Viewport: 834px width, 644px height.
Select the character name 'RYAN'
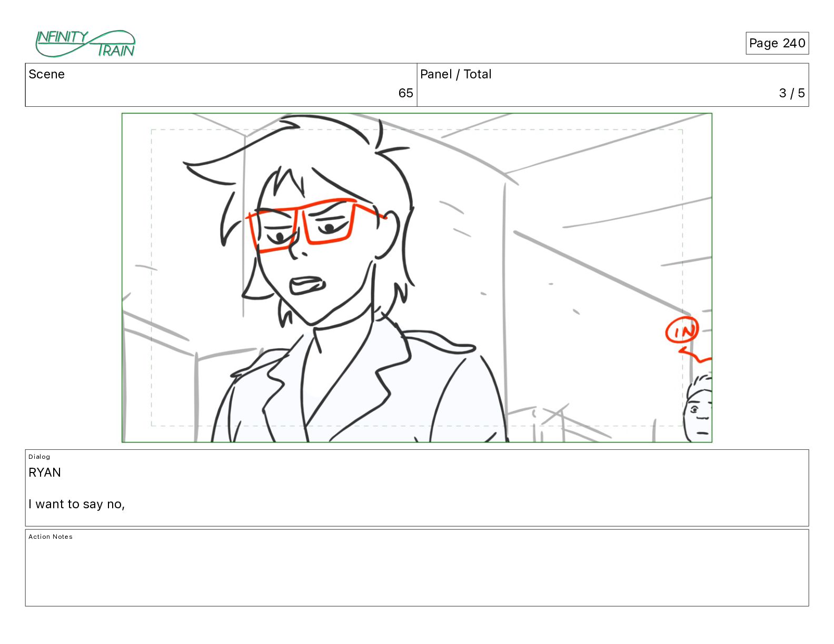(x=45, y=472)
